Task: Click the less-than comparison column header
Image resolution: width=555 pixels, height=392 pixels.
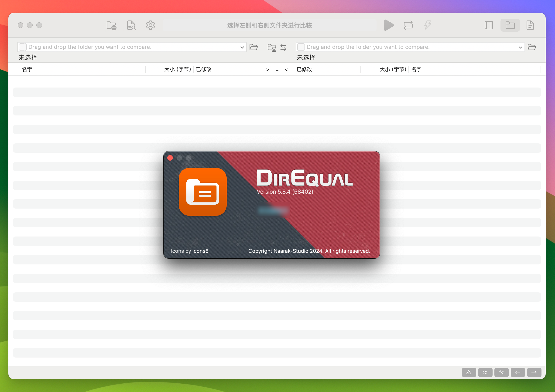Action: pos(286,70)
